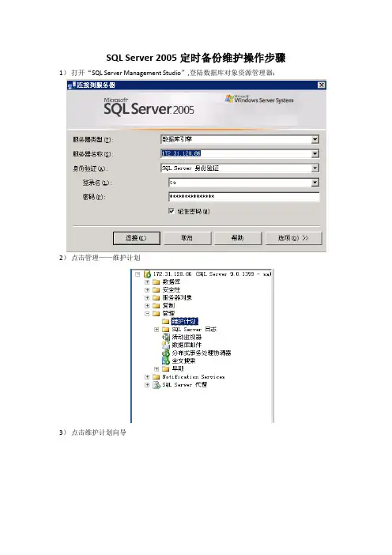
Task: Open the 身份验证 dropdown arrow
Action: point(315,168)
